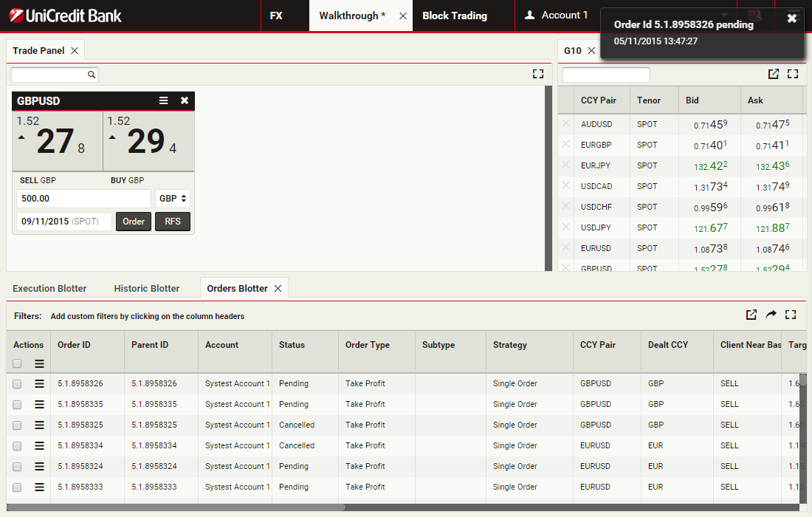Open the column options menu in the Actions header

click(x=39, y=363)
